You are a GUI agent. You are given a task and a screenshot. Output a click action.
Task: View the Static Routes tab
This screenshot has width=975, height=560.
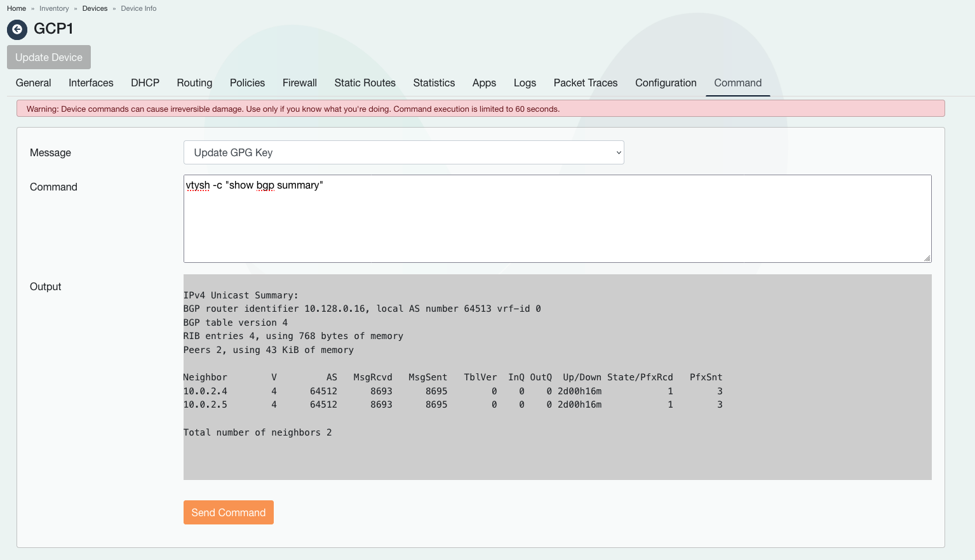tap(365, 83)
